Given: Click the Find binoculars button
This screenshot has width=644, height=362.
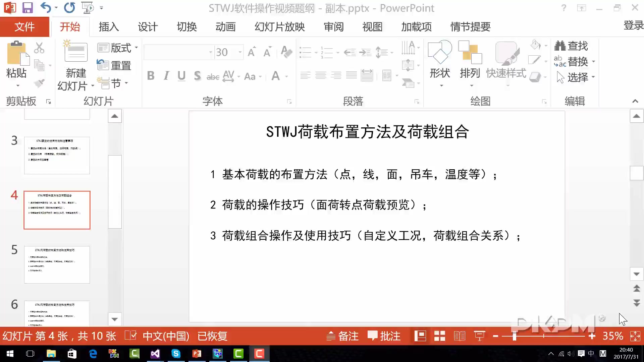Looking at the screenshot, I should pyautogui.click(x=571, y=46).
